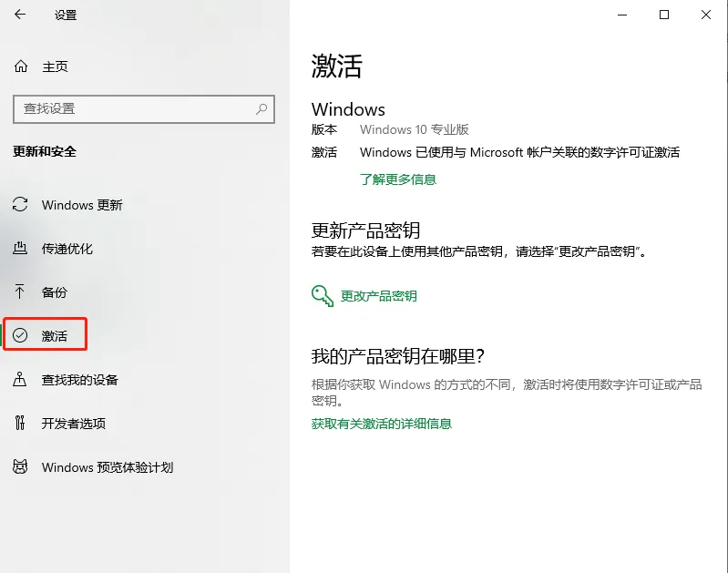Open 获取有关激活的详细信息 link
This screenshot has width=728, height=573.
click(x=381, y=424)
